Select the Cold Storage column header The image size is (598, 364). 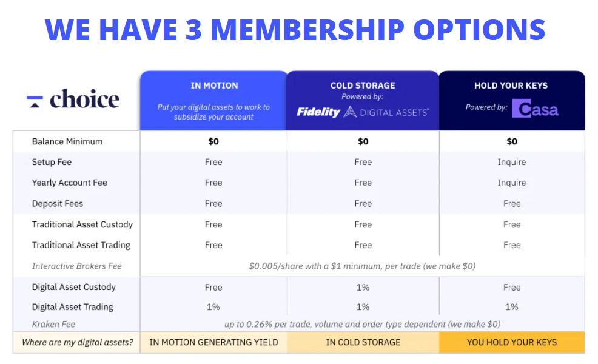click(x=363, y=101)
